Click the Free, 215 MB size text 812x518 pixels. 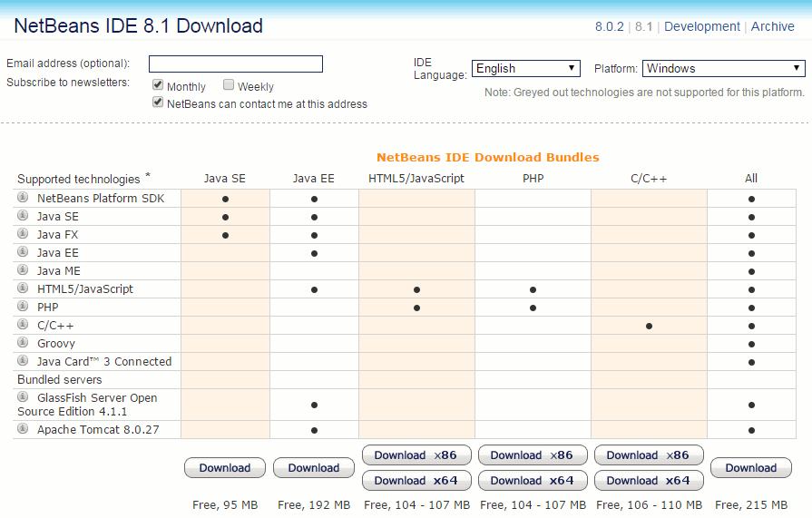[751, 504]
